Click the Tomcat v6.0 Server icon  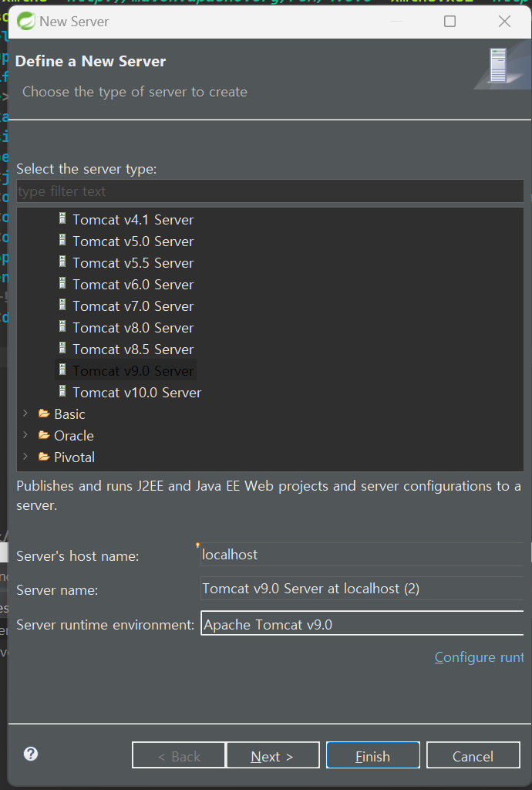62,283
